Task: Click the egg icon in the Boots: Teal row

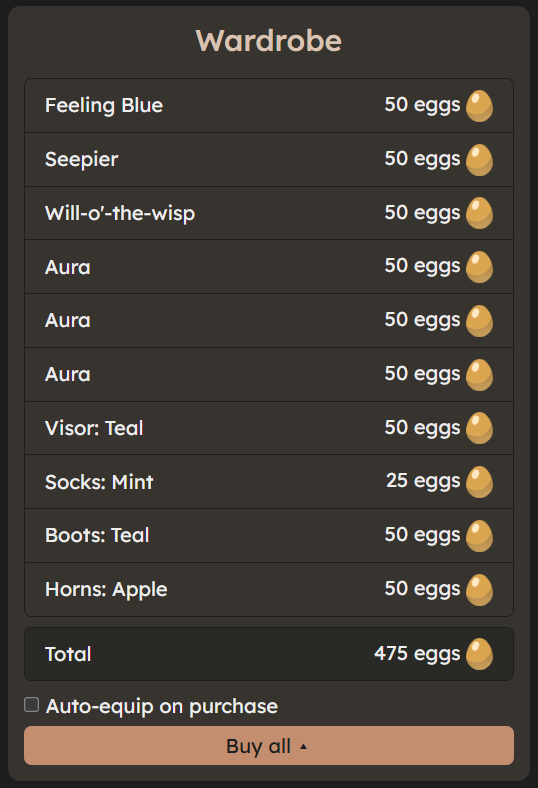Action: tap(479, 536)
